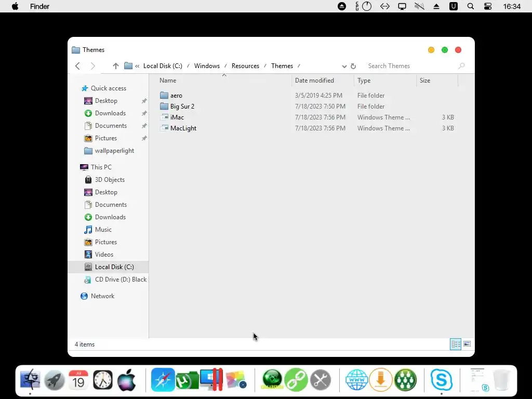Go forward in folder history

[x=92, y=66]
